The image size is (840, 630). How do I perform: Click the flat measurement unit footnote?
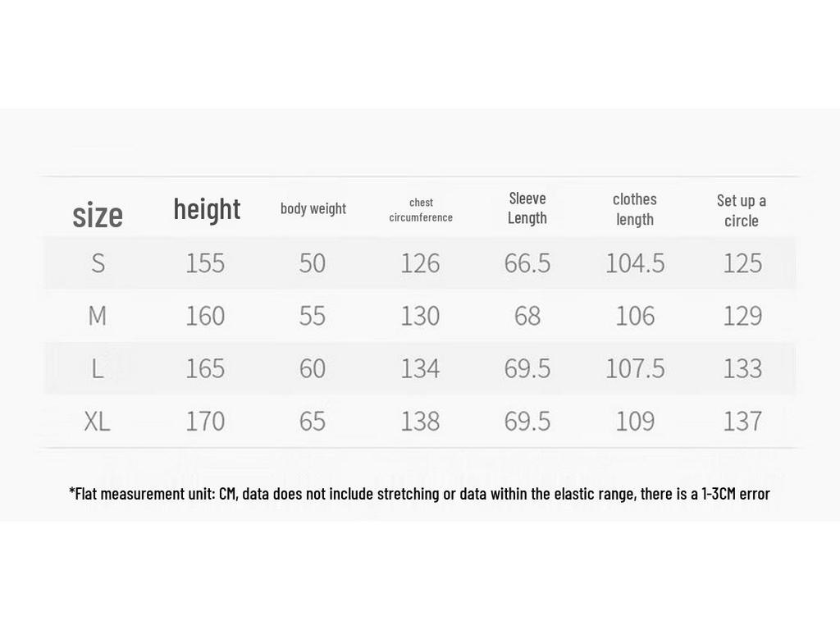pos(419,493)
